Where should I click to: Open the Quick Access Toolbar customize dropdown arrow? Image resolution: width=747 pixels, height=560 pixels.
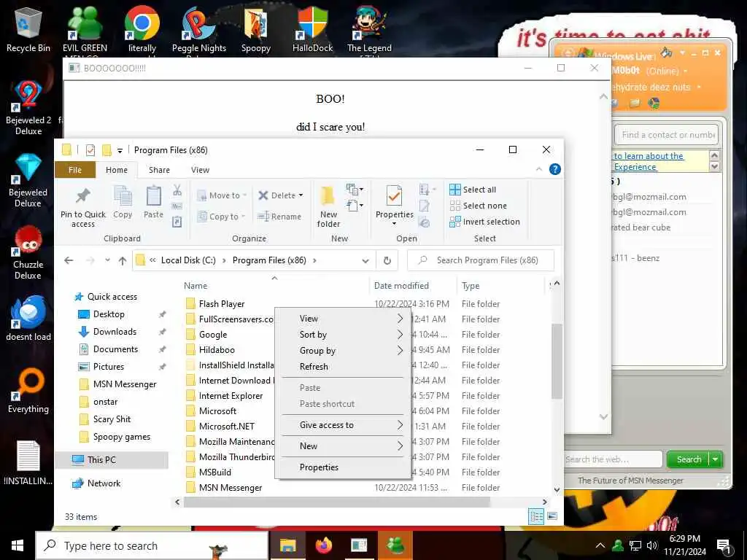120,150
